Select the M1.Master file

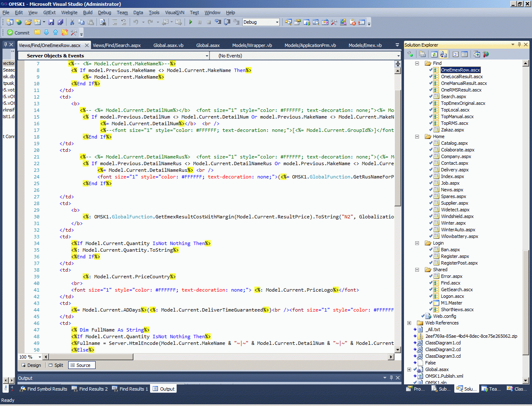(451, 303)
